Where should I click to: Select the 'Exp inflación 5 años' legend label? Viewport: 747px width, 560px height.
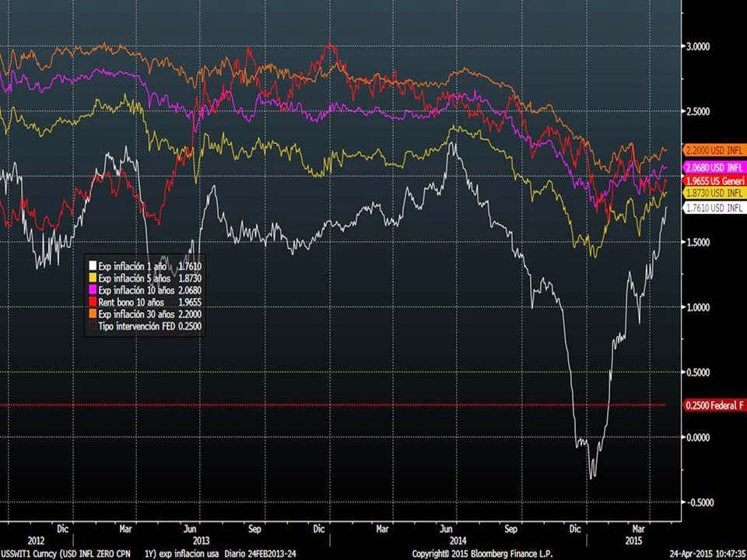point(135,278)
